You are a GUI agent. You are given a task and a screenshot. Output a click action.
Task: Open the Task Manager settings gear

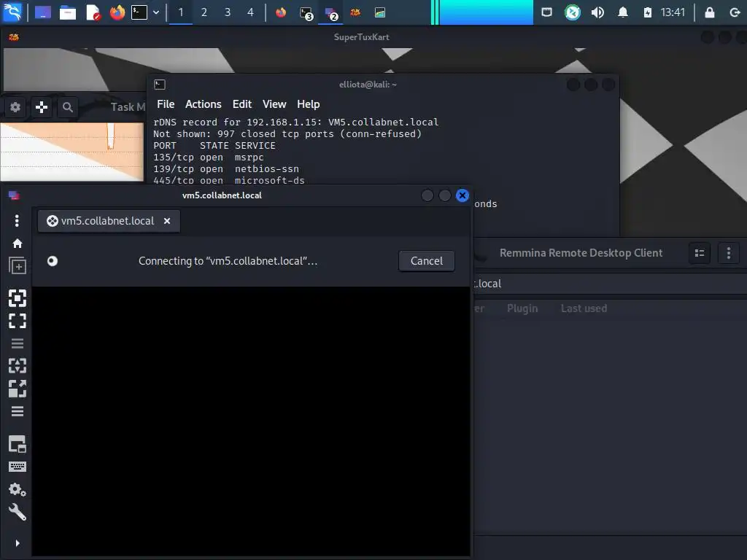point(15,107)
